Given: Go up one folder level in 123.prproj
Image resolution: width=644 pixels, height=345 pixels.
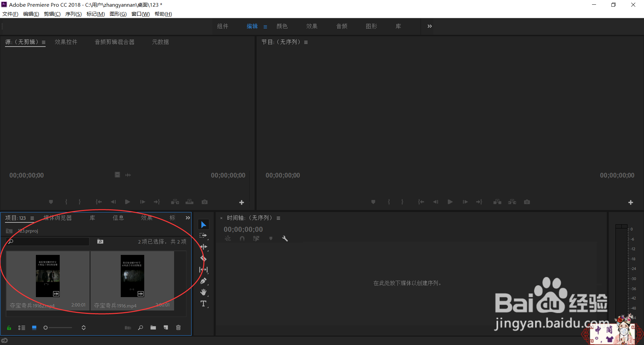Looking at the screenshot, I should click(9, 231).
